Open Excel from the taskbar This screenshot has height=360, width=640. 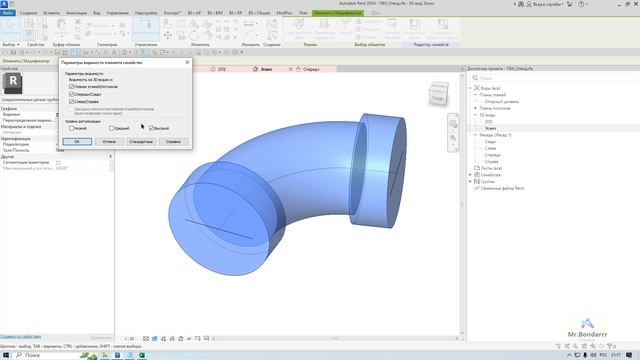pos(142,355)
